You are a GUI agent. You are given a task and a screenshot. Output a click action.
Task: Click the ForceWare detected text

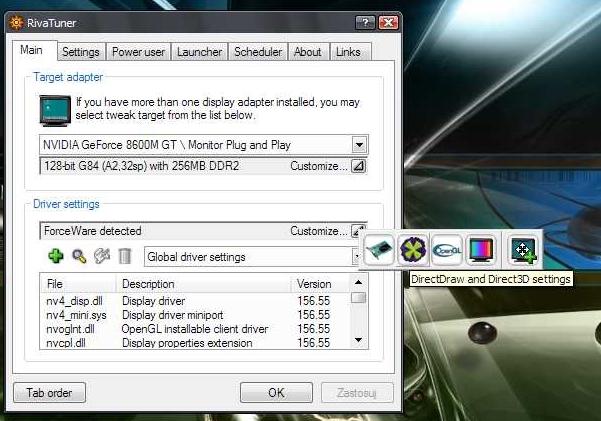click(x=93, y=231)
